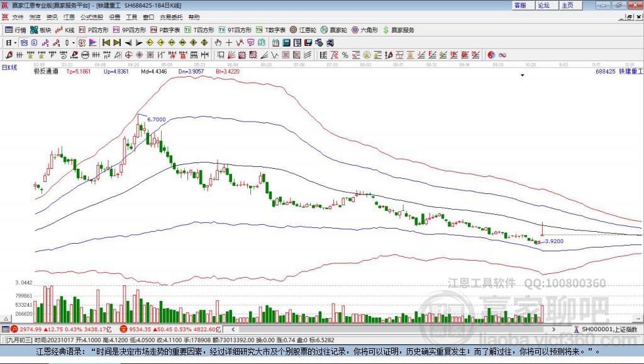
Task: Move chart left with black left arrow
Action: click(128, 42)
